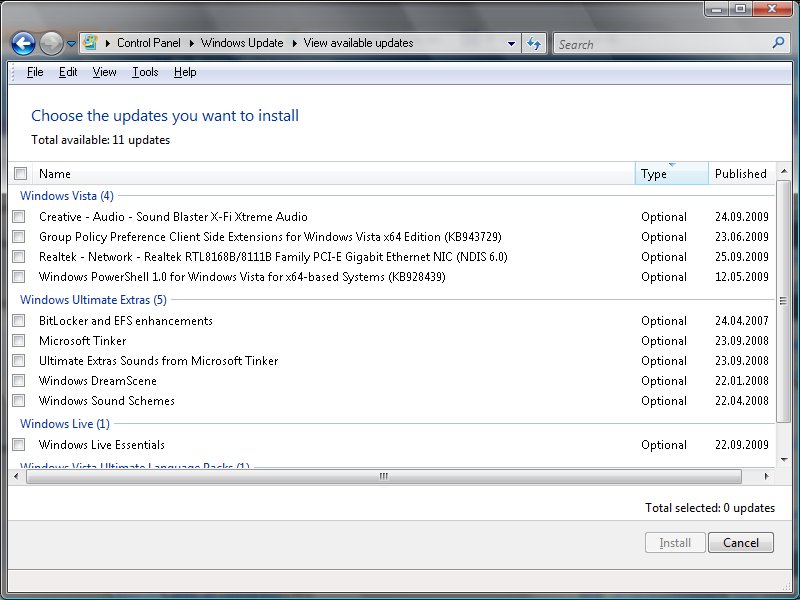The height and width of the screenshot is (600, 800).
Task: Focus the Search input box
Action: [663, 44]
